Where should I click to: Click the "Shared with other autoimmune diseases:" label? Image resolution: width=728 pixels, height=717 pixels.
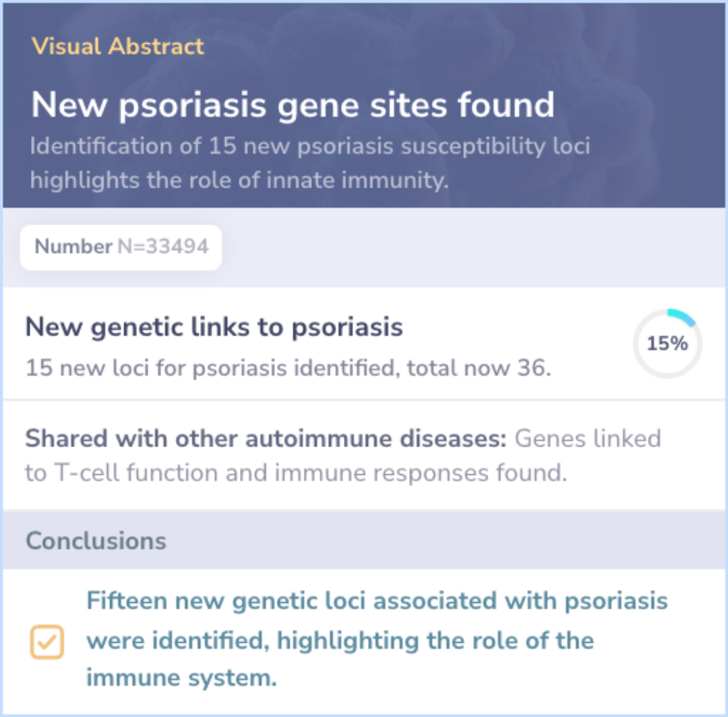click(x=266, y=438)
